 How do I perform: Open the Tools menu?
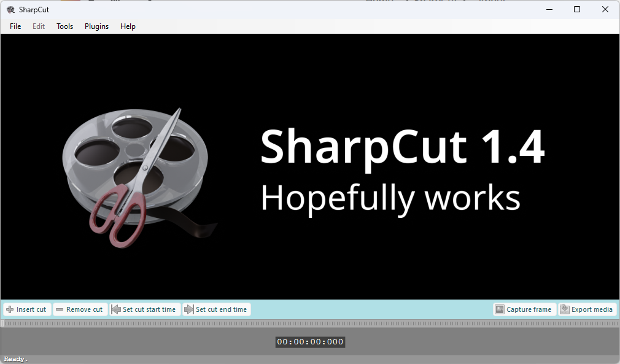click(x=64, y=26)
